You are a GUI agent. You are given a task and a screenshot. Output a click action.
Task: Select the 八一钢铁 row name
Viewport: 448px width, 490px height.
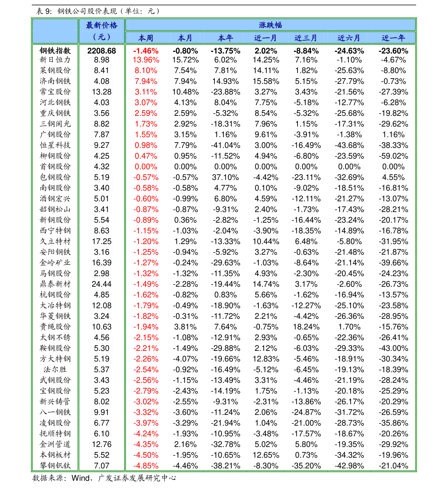click(x=55, y=412)
